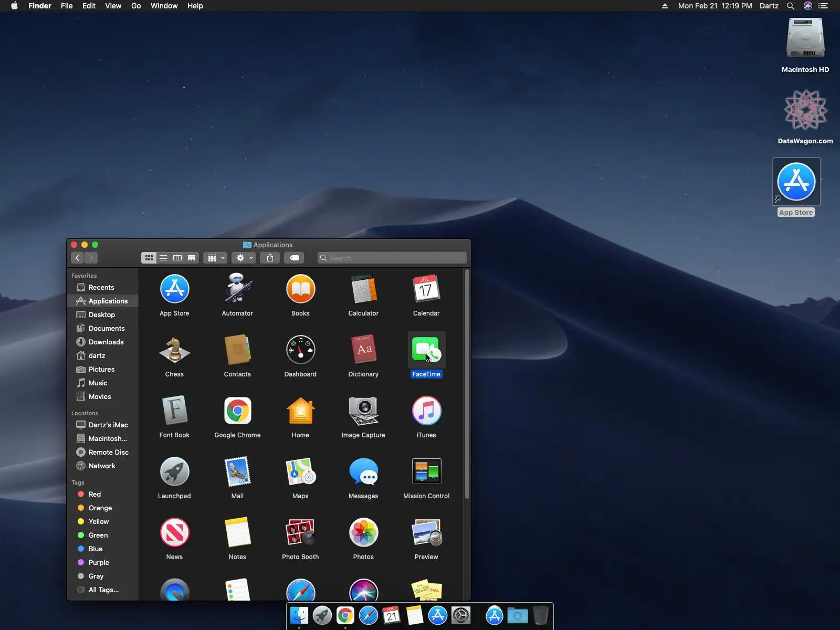Select the Home app icon

(x=300, y=411)
